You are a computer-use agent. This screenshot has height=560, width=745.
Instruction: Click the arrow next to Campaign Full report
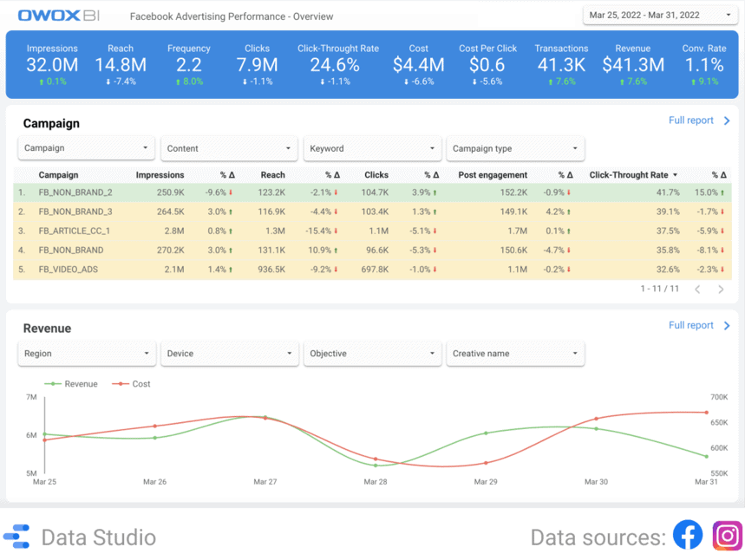(727, 121)
